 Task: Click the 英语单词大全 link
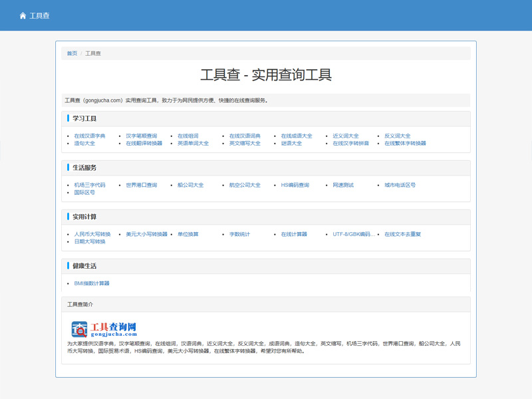[x=193, y=143]
